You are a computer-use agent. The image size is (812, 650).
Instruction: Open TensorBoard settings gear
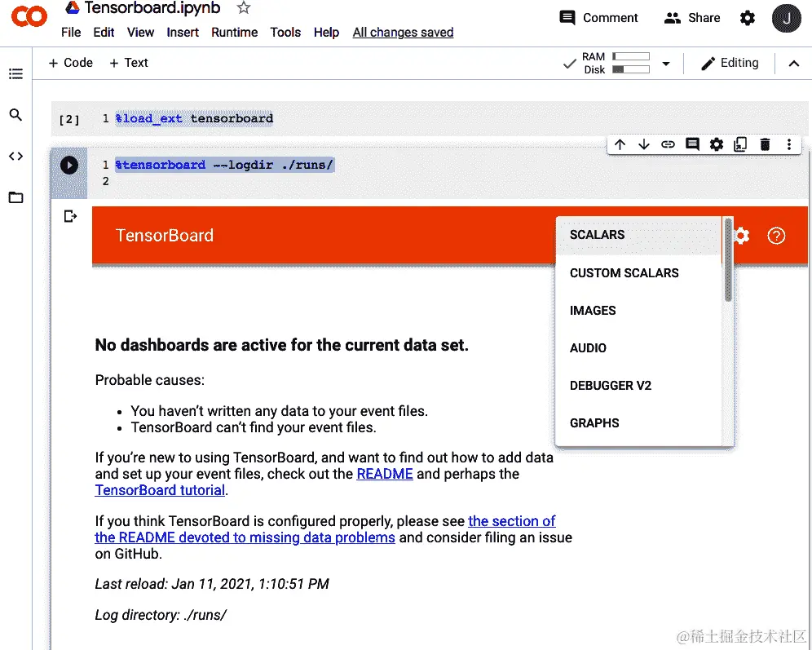tap(742, 236)
